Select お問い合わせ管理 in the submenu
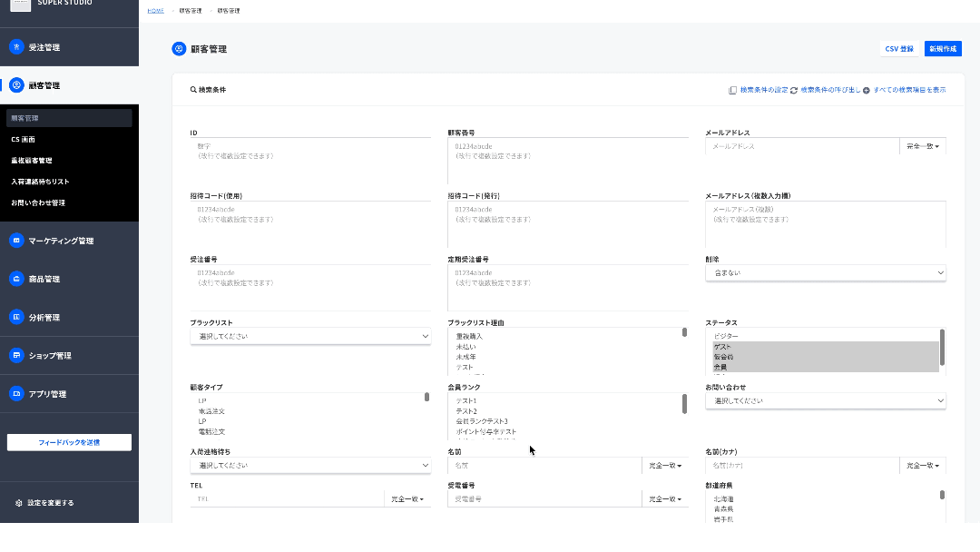 [37, 202]
